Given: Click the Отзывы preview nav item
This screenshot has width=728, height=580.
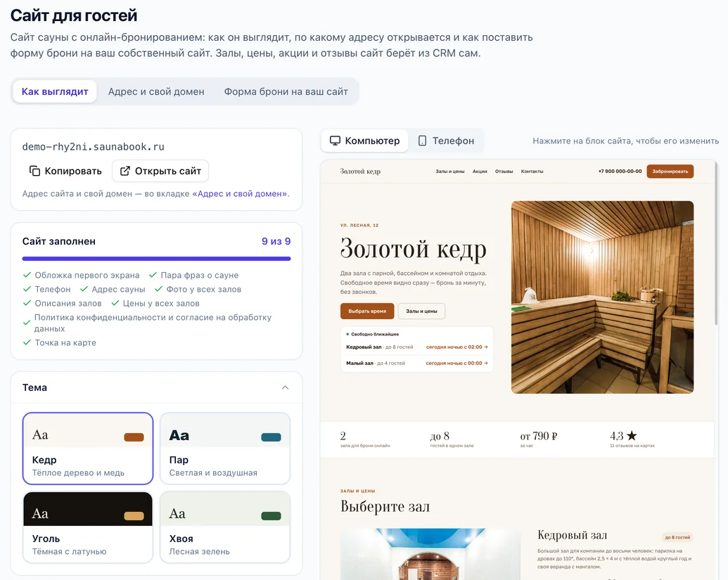Looking at the screenshot, I should (x=504, y=172).
